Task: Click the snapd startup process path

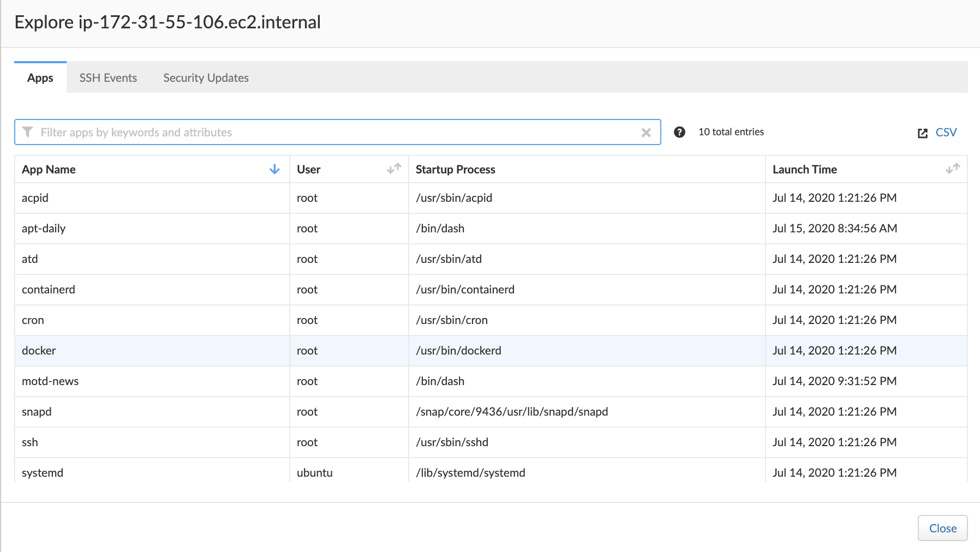Action: pos(512,412)
